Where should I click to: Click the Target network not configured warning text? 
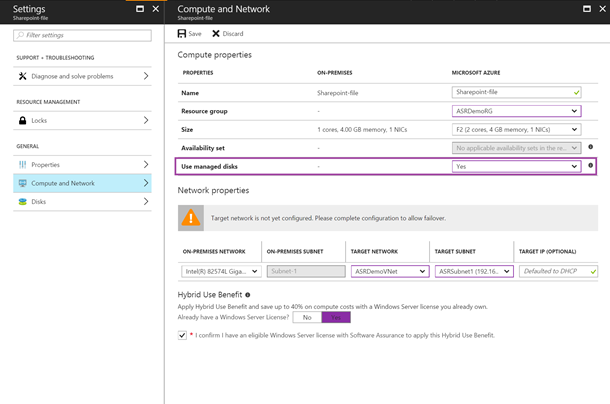coord(328,218)
